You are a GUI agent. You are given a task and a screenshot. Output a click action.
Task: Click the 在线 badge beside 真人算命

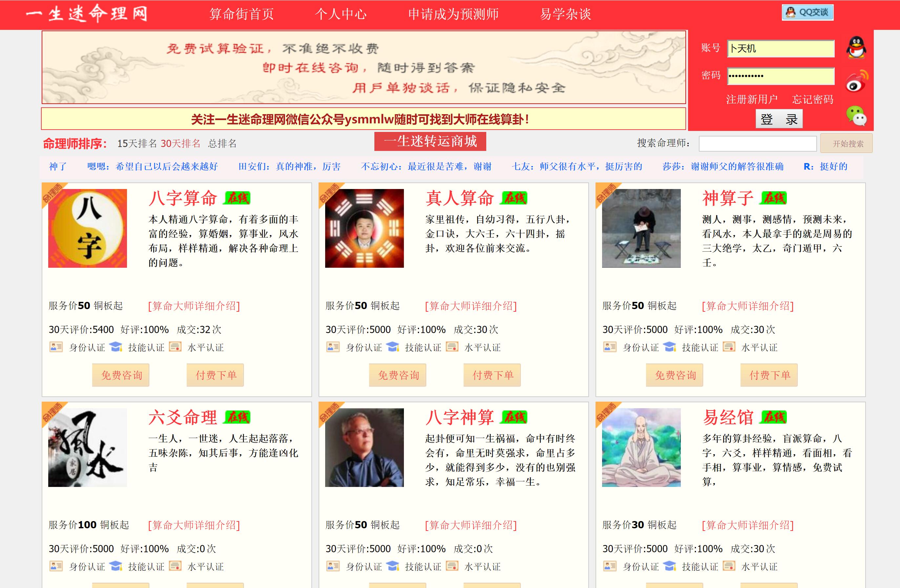coord(514,198)
